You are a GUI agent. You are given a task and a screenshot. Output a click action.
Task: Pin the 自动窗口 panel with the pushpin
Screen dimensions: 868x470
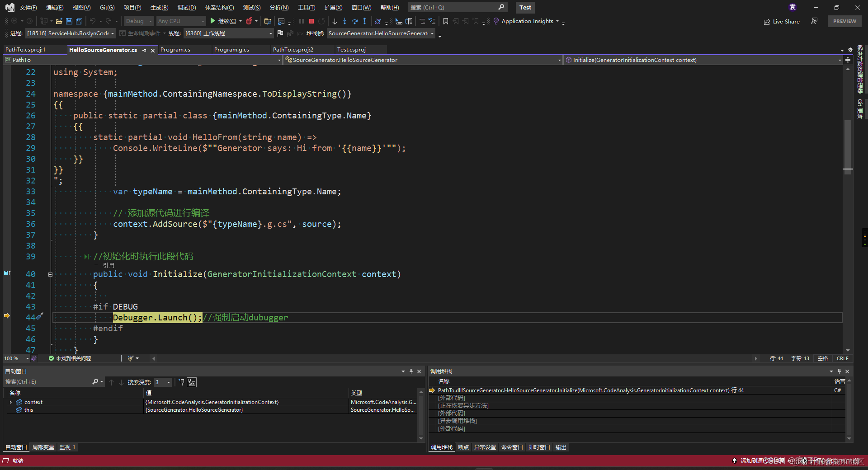click(411, 371)
